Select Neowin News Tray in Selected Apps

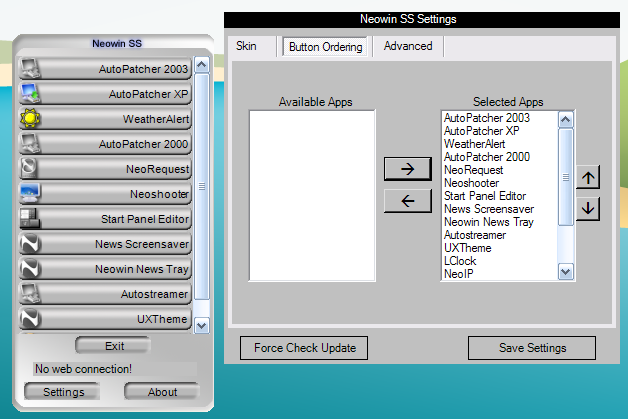click(x=499, y=222)
